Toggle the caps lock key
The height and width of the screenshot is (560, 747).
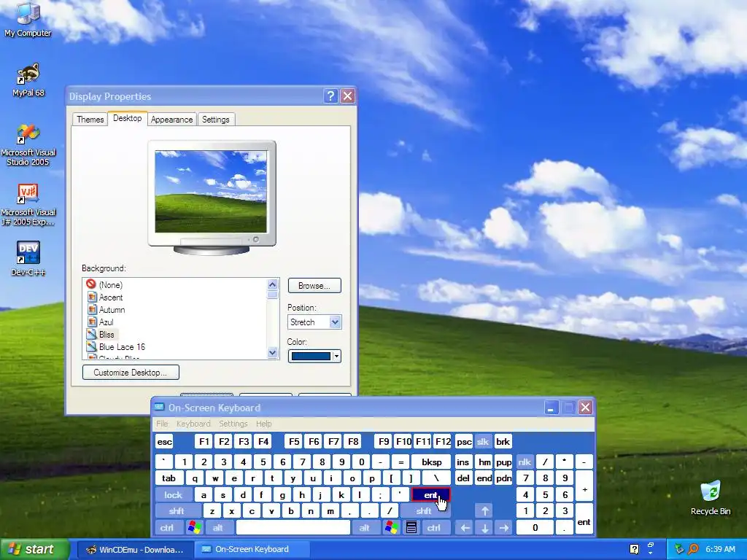[x=174, y=495]
